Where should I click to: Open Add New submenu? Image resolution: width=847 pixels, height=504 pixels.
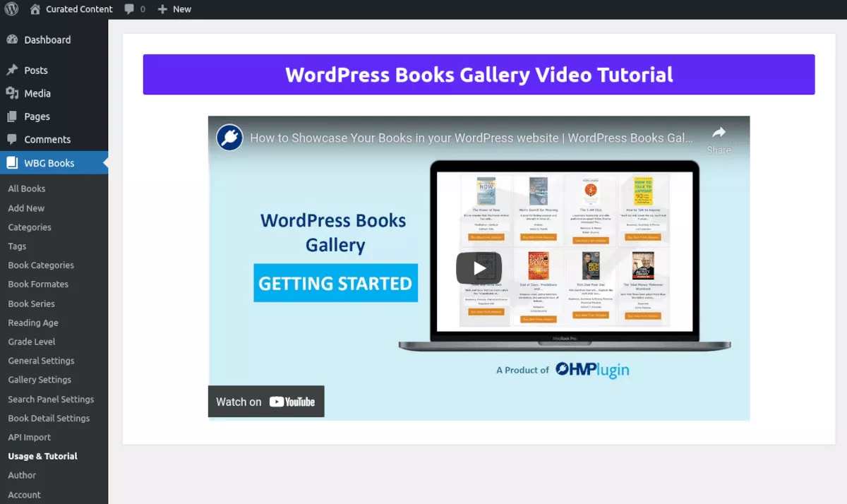coord(26,208)
